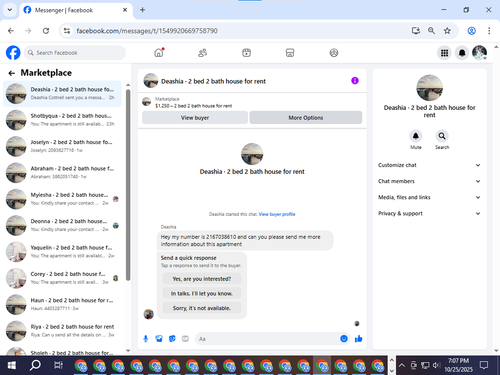Viewport: 500px width, 375px height.
Task: Open the Deonna conversation
Action: 62,225
